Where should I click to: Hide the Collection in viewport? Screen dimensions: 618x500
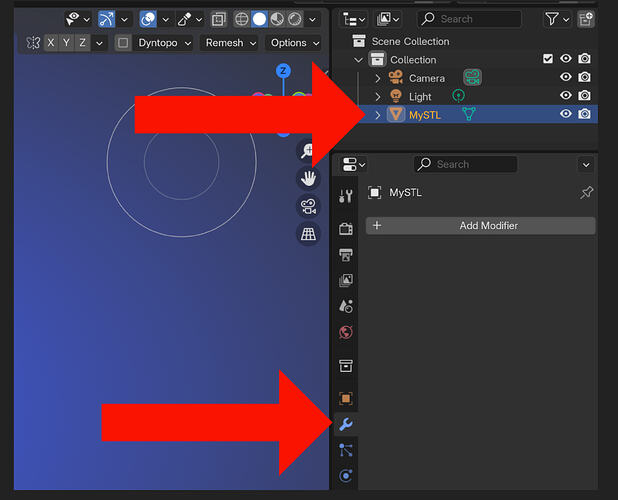566,59
